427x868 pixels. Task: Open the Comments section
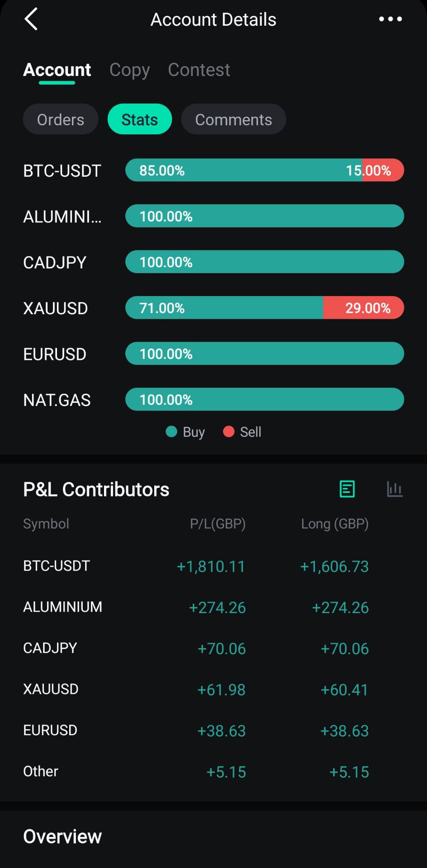pyautogui.click(x=233, y=119)
